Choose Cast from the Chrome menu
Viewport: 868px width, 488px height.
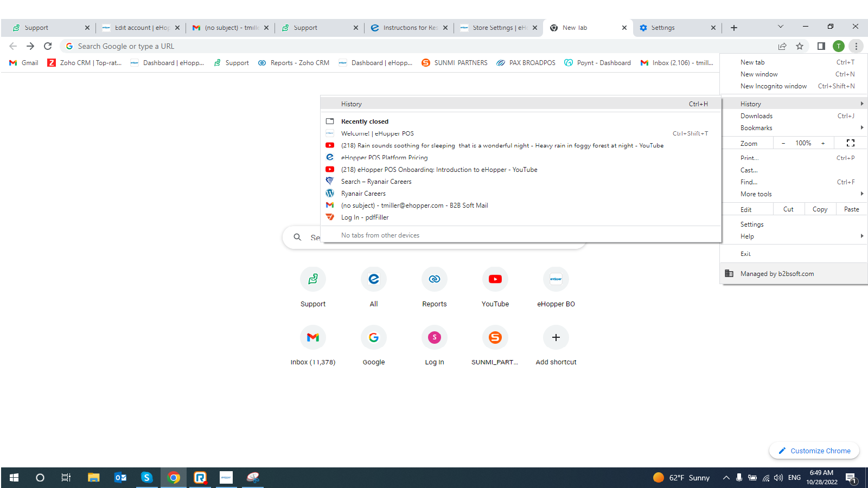(x=795, y=170)
